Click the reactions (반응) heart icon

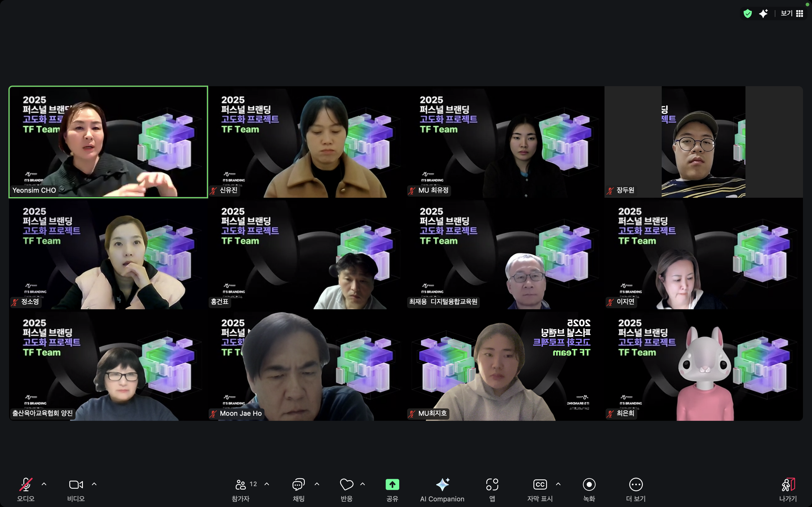tap(346, 484)
